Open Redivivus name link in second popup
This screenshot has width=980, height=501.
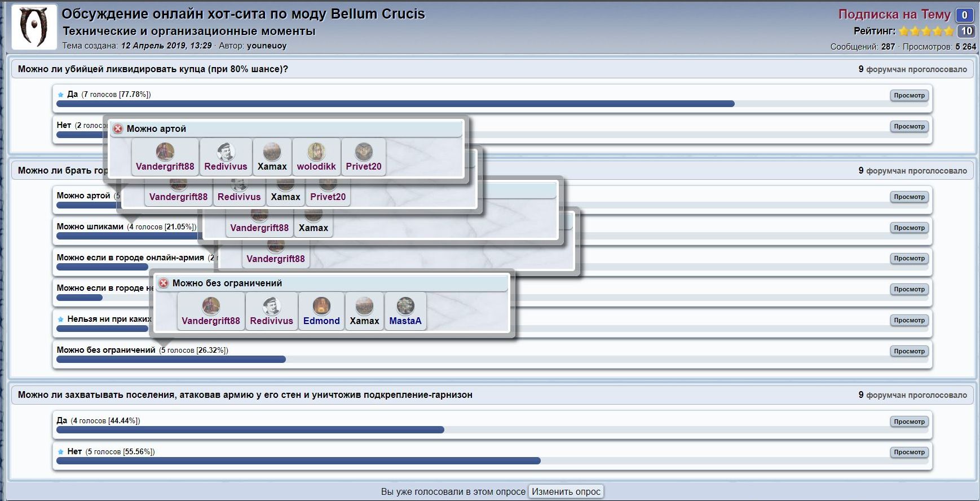point(239,197)
